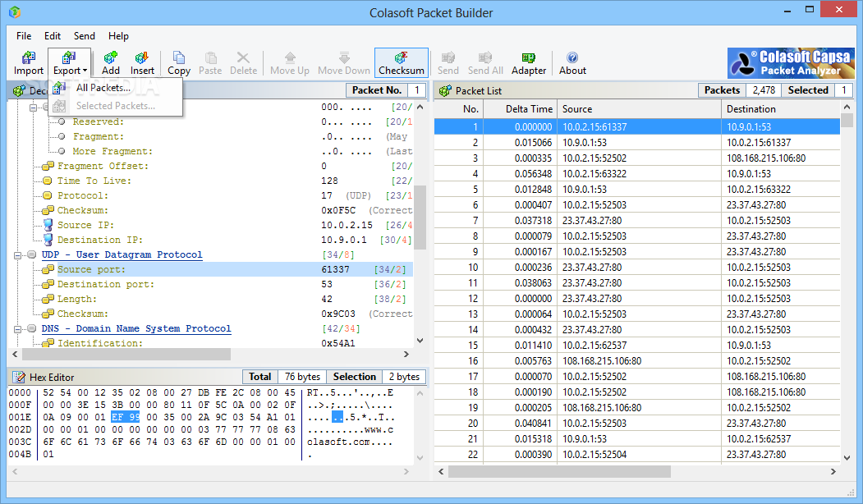Click the Checksum toolbar button
863x504 pixels.
coord(402,63)
